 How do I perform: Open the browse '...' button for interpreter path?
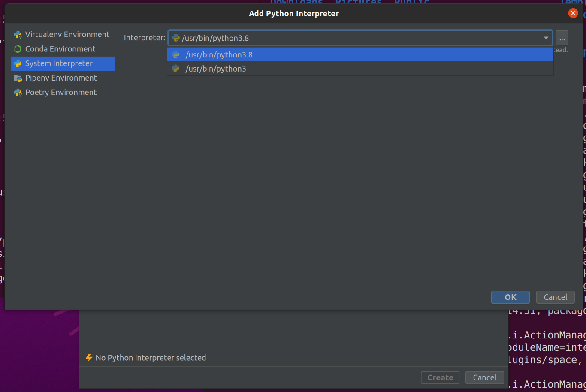(x=562, y=38)
